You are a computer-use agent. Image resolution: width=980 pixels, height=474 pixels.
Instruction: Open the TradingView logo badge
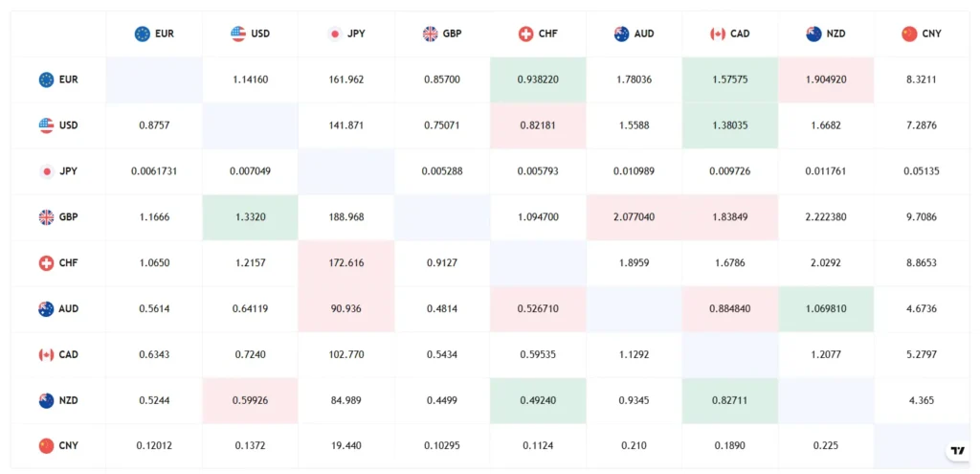957,450
